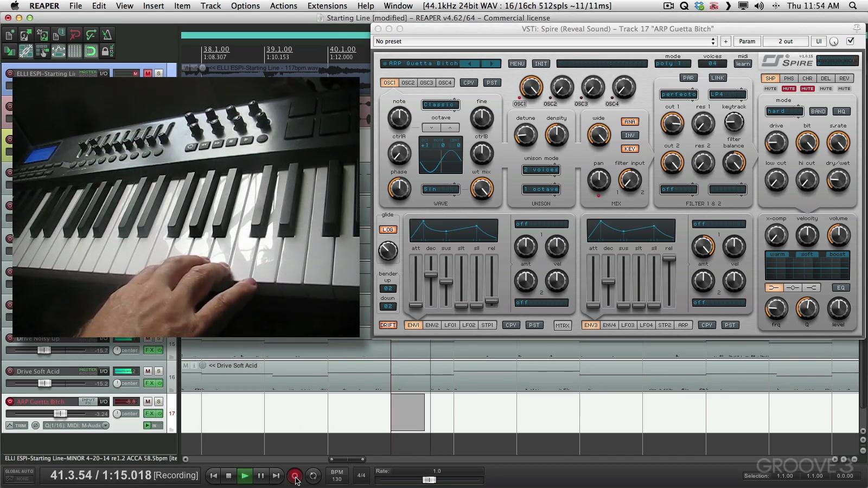This screenshot has height=488, width=868.
Task: Click the ENV1 sustain slider in Spire
Action: point(446,281)
